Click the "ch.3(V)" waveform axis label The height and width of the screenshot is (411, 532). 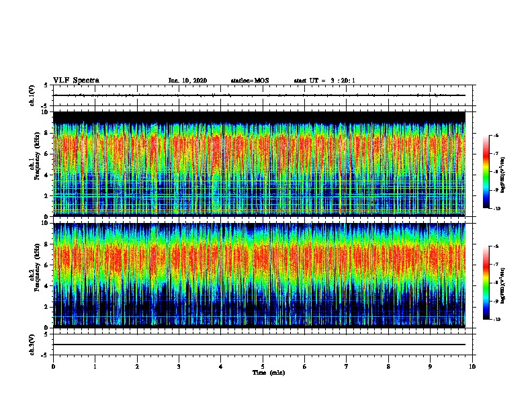(32, 345)
